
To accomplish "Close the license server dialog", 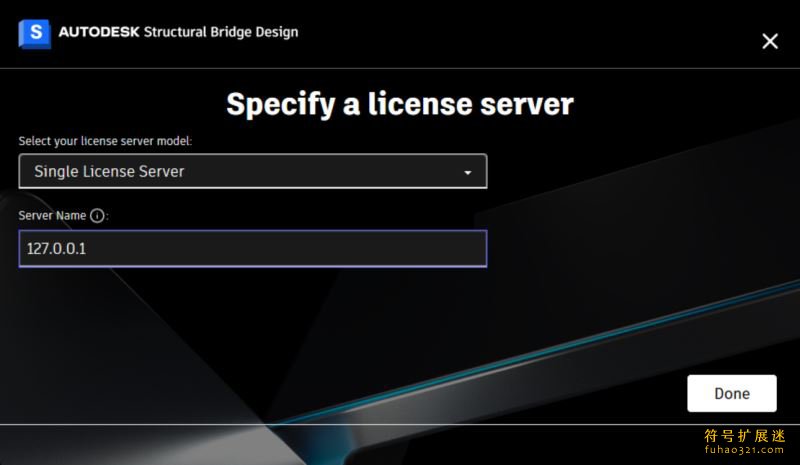I will coord(770,41).
